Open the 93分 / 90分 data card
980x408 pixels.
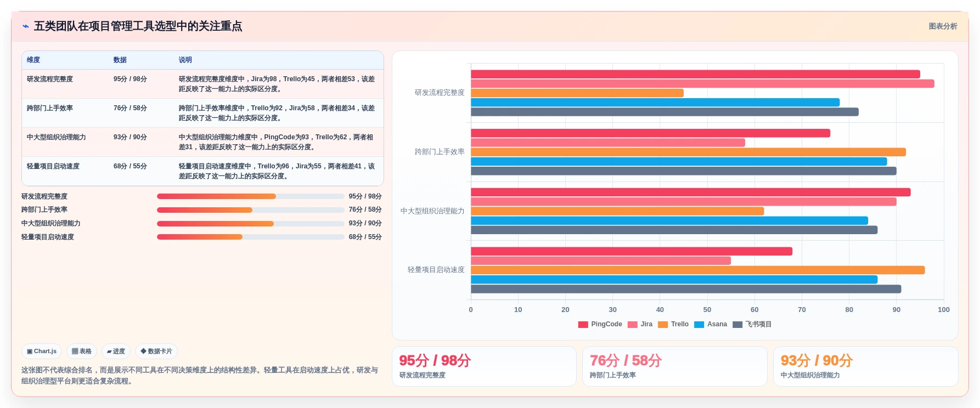coord(865,366)
